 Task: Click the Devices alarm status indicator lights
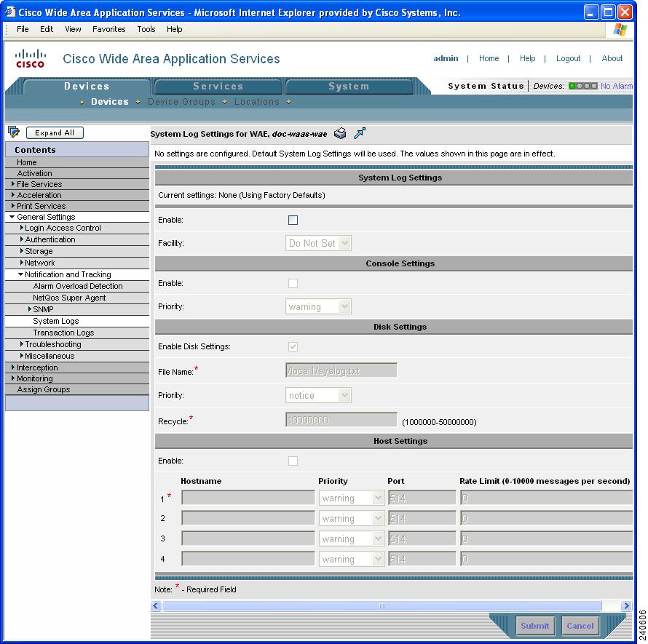(582, 86)
